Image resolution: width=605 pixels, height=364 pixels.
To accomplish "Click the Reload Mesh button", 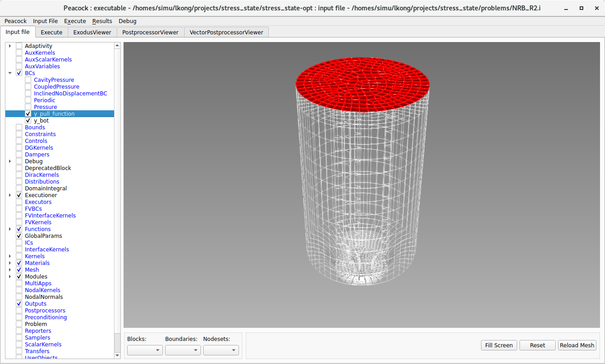I will pyautogui.click(x=577, y=345).
